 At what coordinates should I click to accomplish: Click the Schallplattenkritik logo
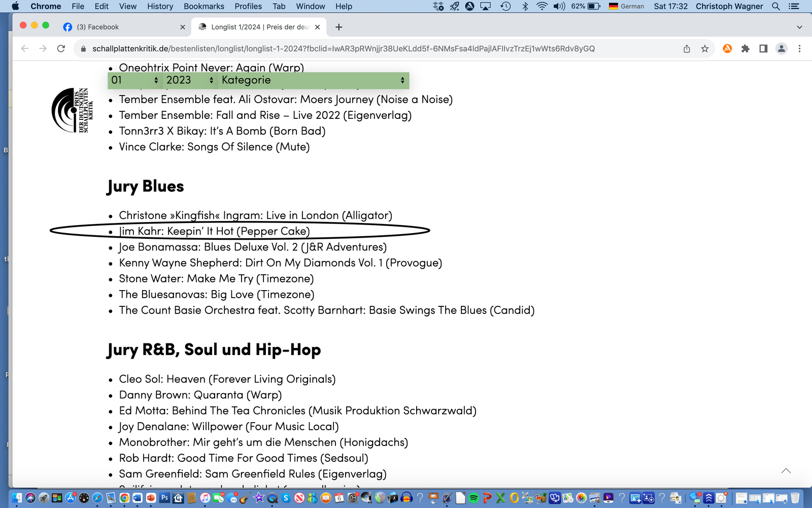point(72,110)
